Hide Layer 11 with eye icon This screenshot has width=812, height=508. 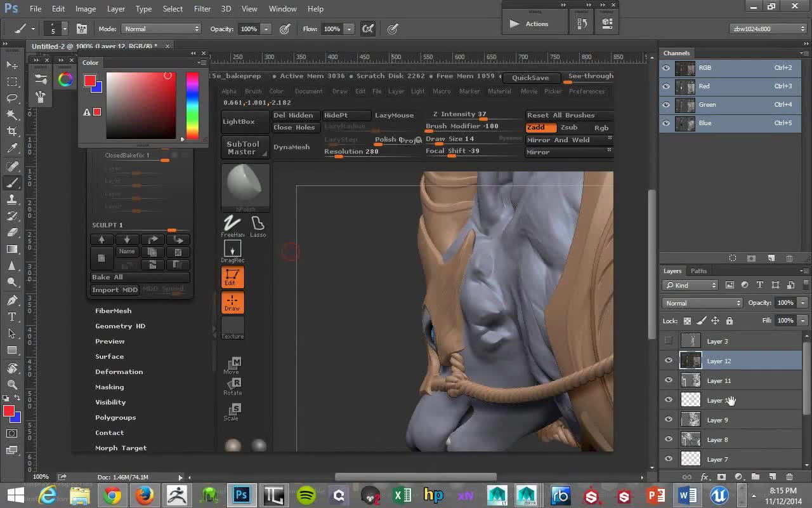(x=669, y=380)
